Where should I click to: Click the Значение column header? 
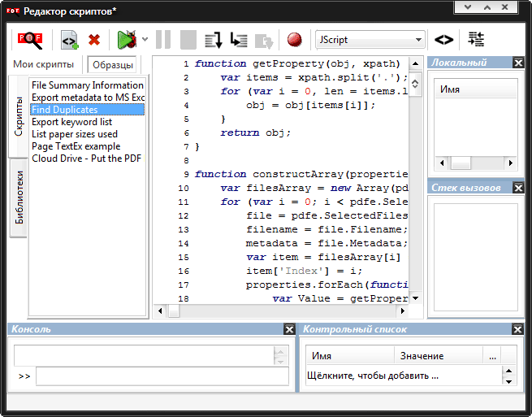(439, 356)
